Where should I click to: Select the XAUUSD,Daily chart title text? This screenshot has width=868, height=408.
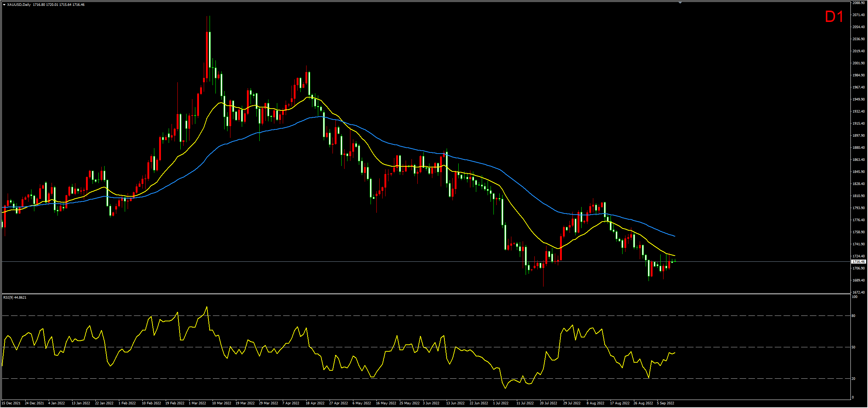[x=19, y=5]
